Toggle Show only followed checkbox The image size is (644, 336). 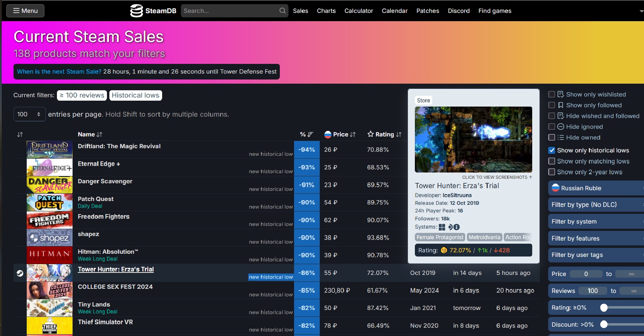(552, 105)
